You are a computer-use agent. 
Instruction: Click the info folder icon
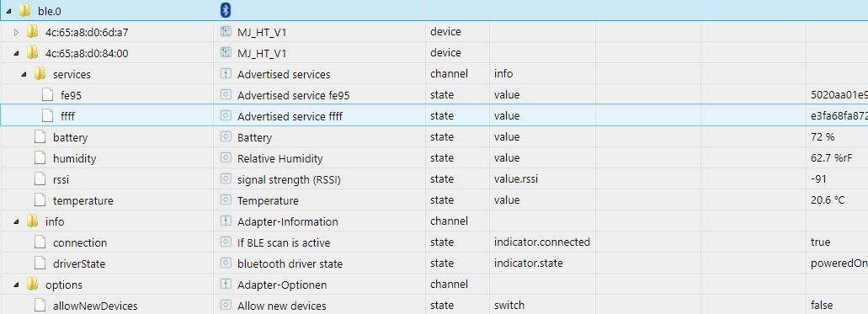(32, 221)
